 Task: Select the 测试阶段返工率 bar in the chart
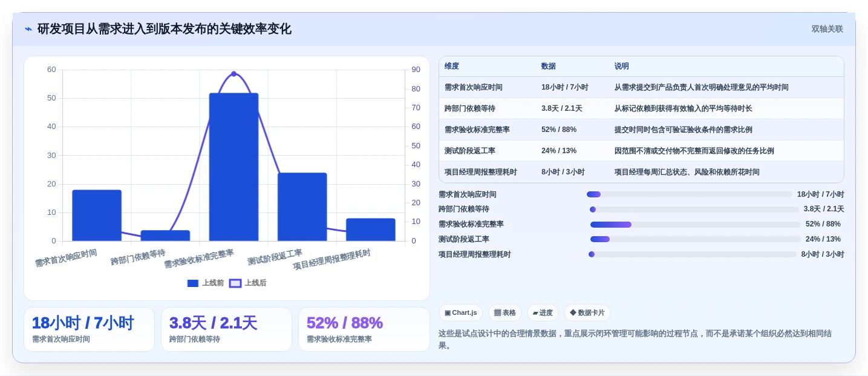[302, 207]
